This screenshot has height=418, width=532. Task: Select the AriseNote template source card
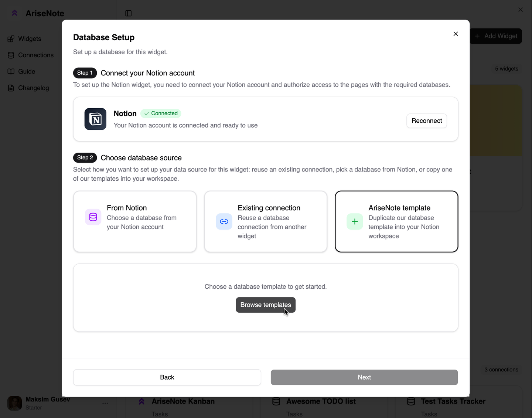coord(396,221)
